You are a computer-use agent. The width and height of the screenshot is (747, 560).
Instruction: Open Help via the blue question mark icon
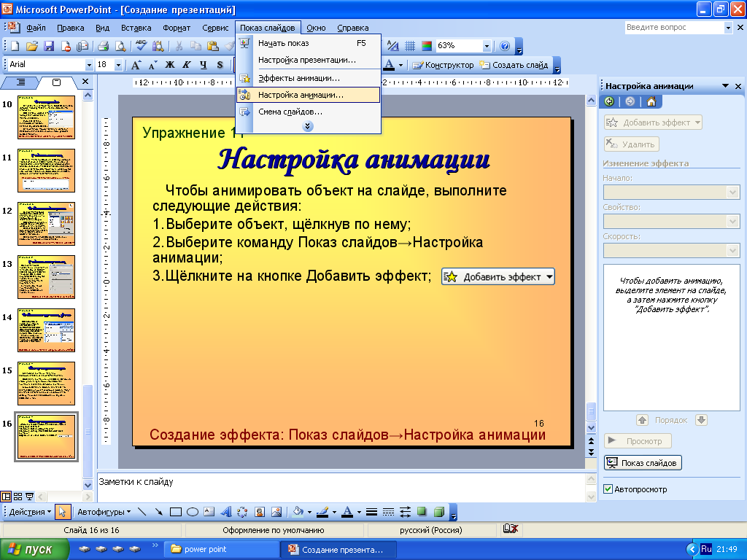(505, 46)
